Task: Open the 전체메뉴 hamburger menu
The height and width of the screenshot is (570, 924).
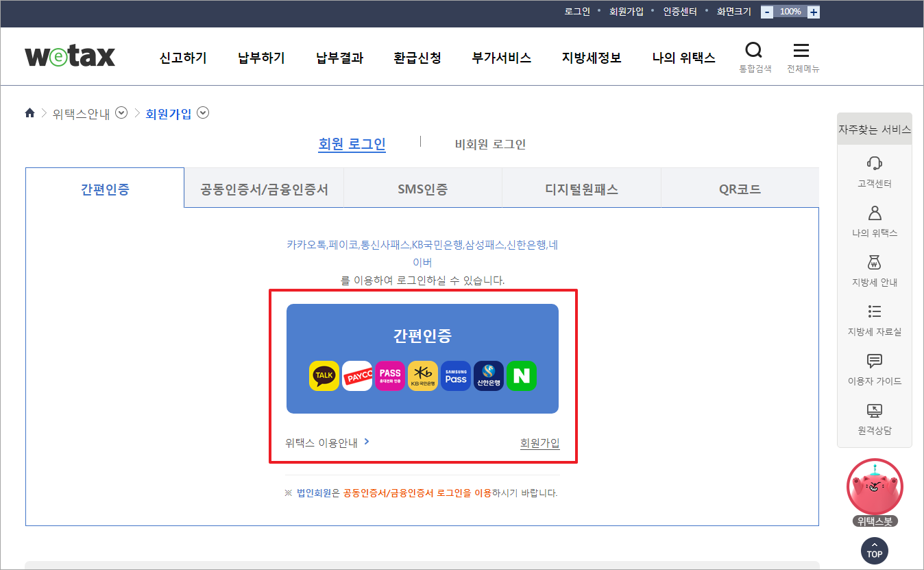Action: (x=801, y=50)
